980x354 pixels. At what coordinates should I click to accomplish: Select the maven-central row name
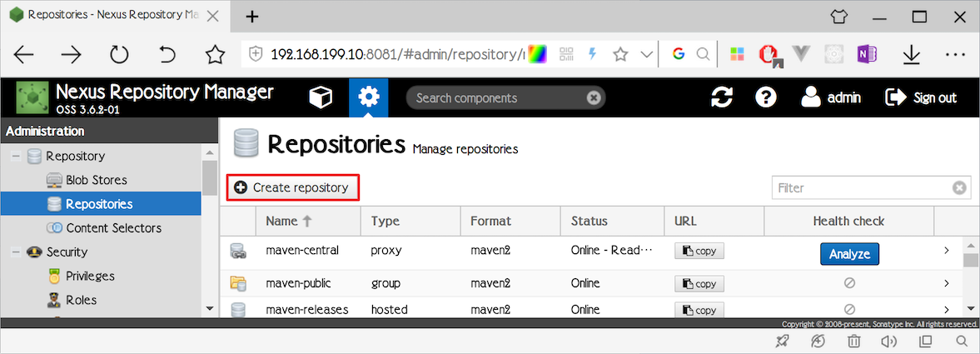[x=302, y=250]
